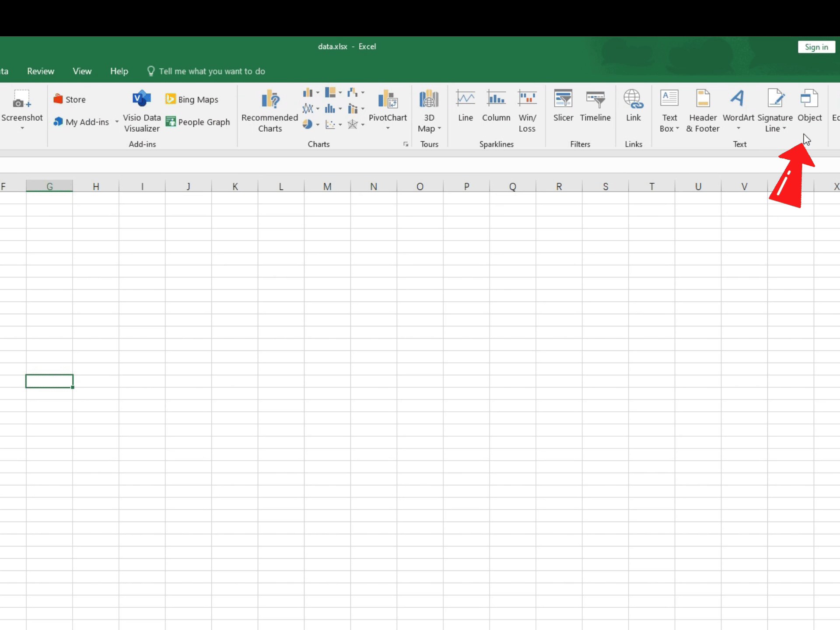This screenshot has width=840, height=630.
Task: Open the View tab
Action: tap(82, 71)
